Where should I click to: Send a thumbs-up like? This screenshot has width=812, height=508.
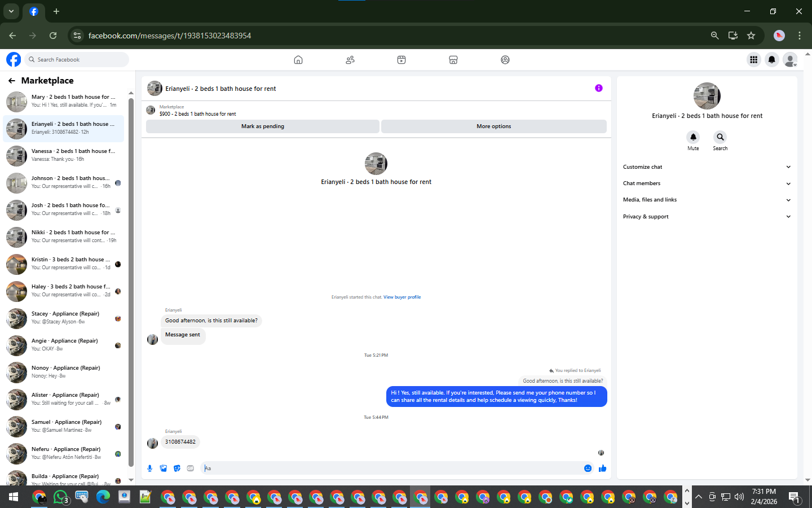click(602, 468)
